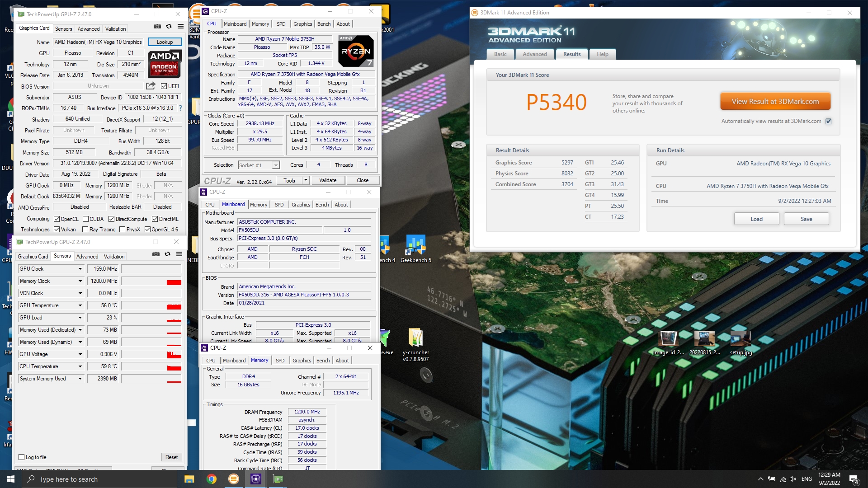
Task: Open the setup.jpg desktop file
Action: click(741, 343)
